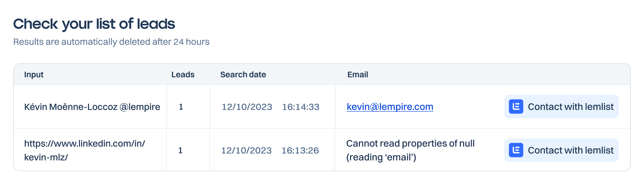Click the Check your list of leads heading
Viewport: 644px width, 185px height.
tap(94, 24)
